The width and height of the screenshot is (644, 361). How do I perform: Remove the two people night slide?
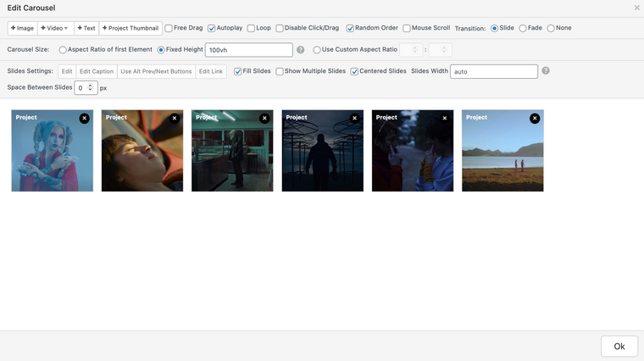tap(444, 119)
